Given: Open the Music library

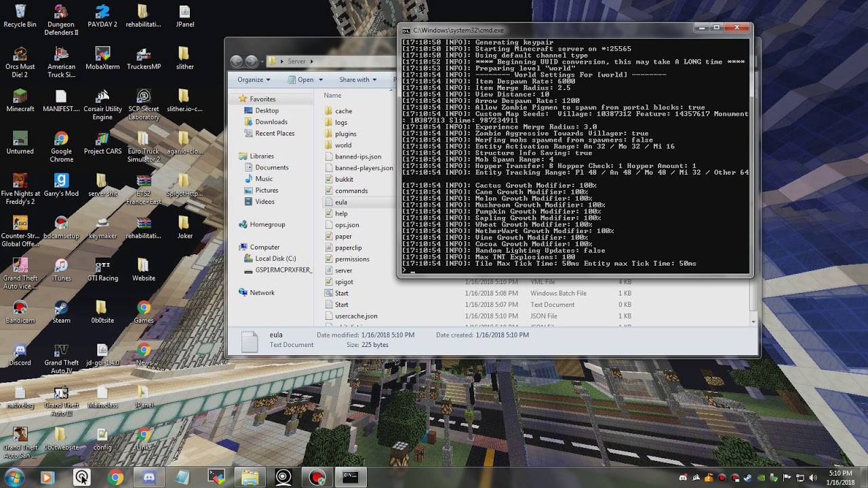Looking at the screenshot, I should pyautogui.click(x=264, y=179).
